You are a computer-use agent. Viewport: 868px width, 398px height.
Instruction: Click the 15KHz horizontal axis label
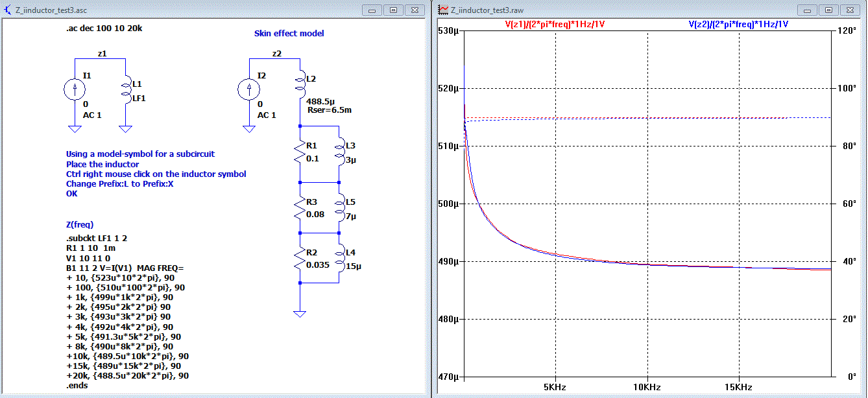coord(739,387)
